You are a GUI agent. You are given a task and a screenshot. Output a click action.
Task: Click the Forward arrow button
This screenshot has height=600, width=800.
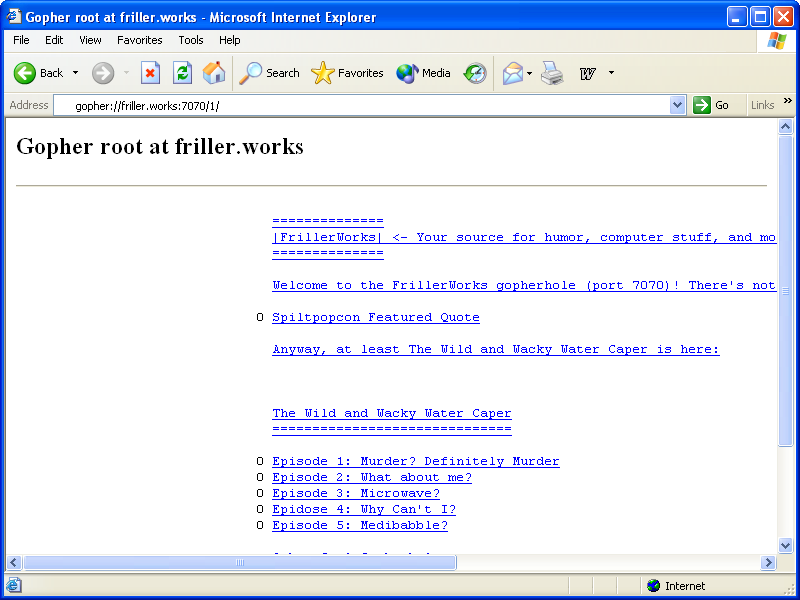(103, 73)
